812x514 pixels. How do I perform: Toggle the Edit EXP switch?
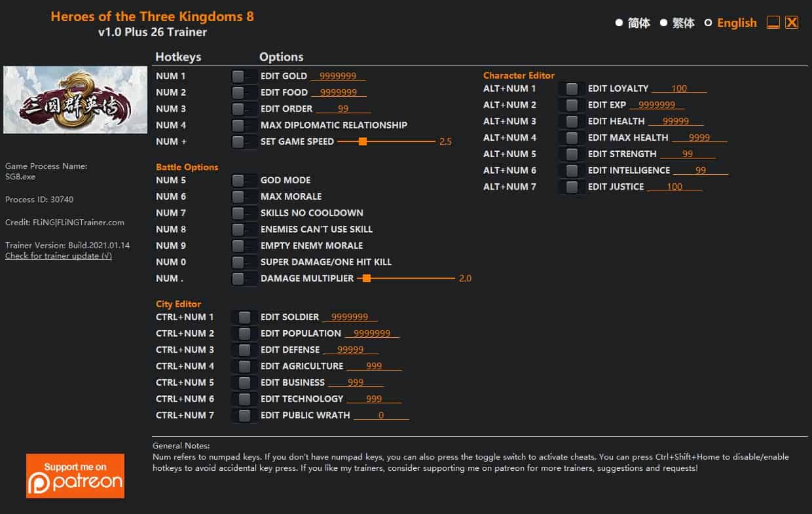tap(572, 105)
